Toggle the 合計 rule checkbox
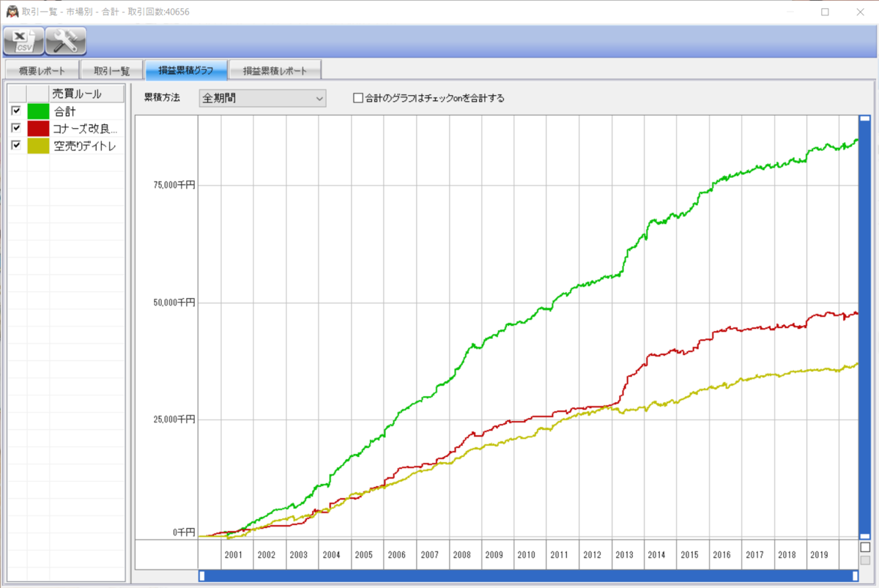 click(x=16, y=111)
